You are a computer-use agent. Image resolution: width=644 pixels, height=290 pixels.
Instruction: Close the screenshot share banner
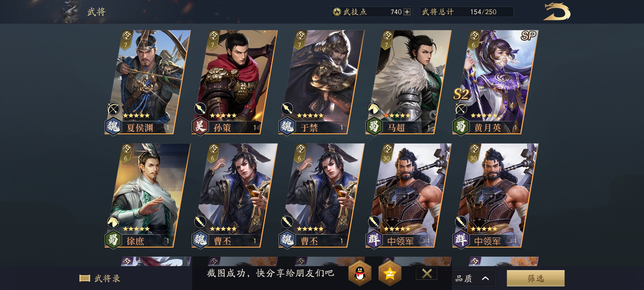427,274
